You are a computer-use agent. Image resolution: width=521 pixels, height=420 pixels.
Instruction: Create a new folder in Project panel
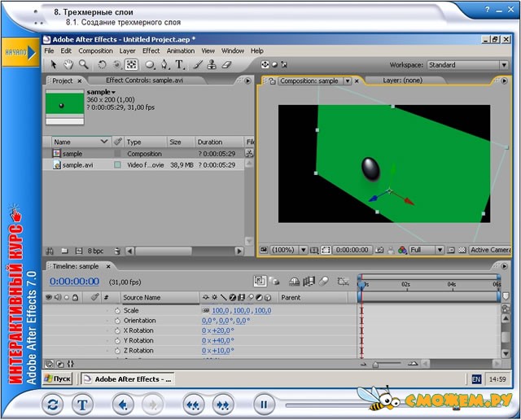click(x=65, y=251)
